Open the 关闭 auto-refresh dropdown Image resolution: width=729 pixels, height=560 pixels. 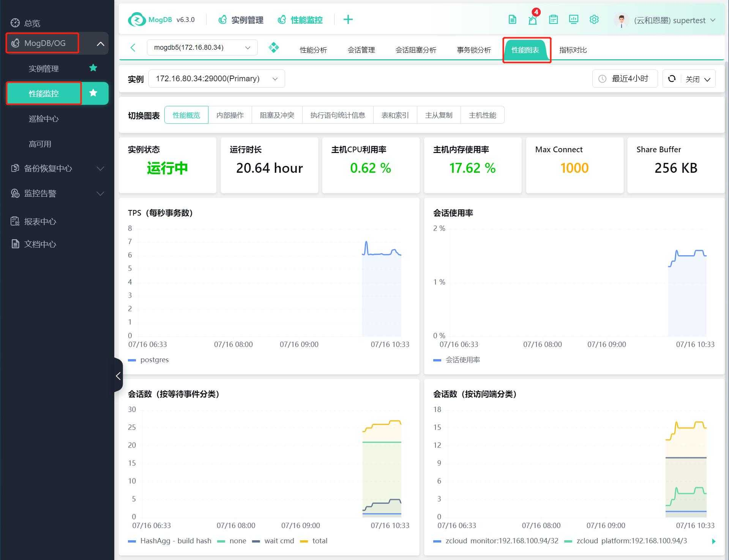click(698, 79)
